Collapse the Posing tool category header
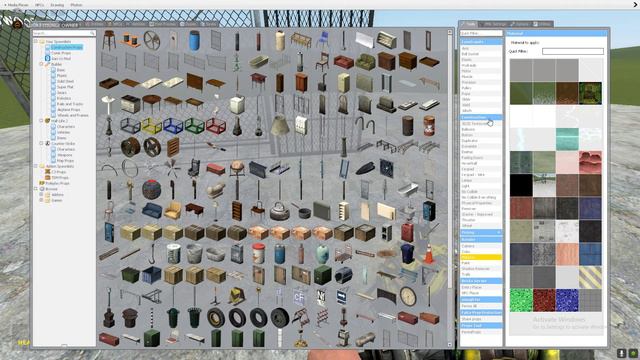The image size is (640, 360). (x=481, y=232)
